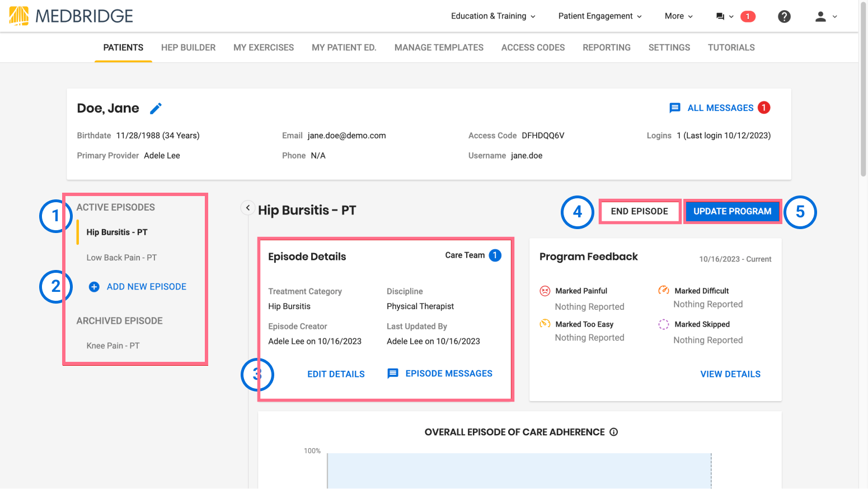The image size is (868, 489).
Task: Click the Episode Messages chat icon
Action: (393, 374)
